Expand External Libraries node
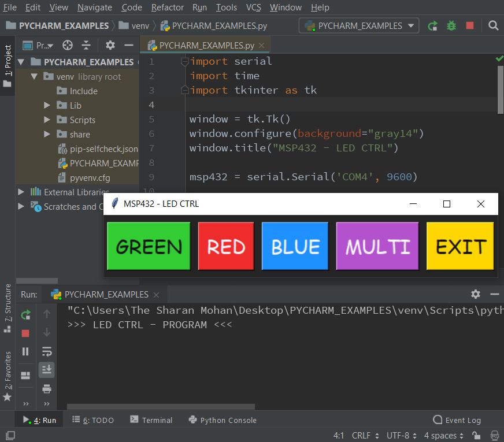The width and height of the screenshot is (504, 442). point(21,192)
